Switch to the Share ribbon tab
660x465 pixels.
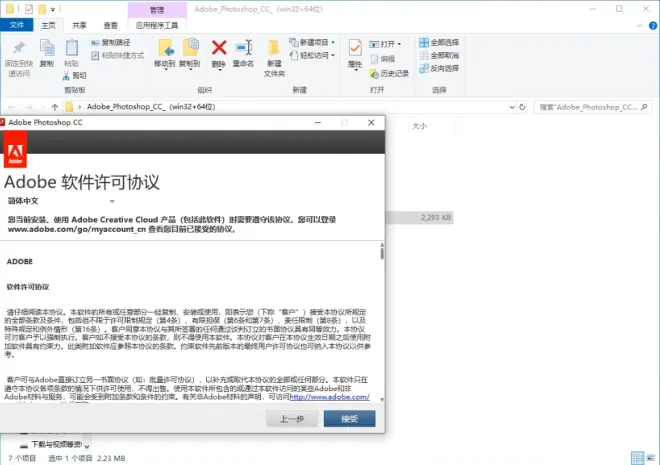(79, 25)
